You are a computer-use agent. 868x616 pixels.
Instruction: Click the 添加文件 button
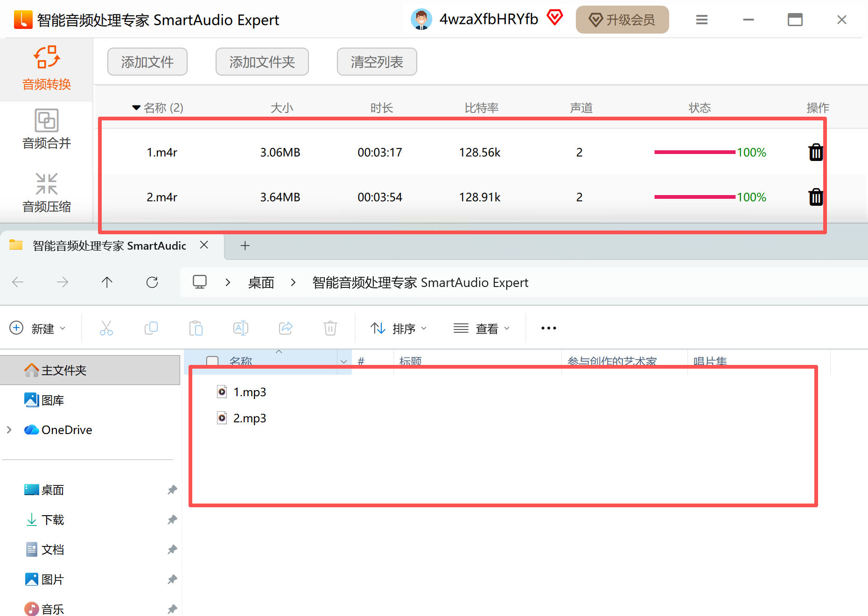[147, 62]
